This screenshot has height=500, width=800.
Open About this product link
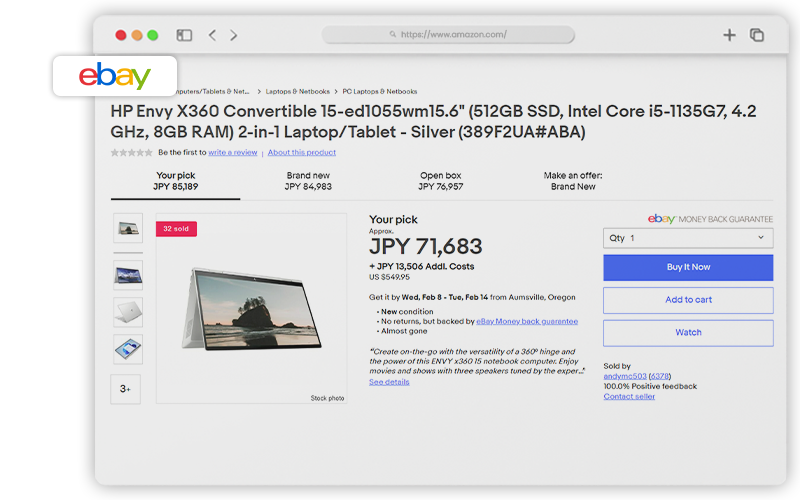302,152
